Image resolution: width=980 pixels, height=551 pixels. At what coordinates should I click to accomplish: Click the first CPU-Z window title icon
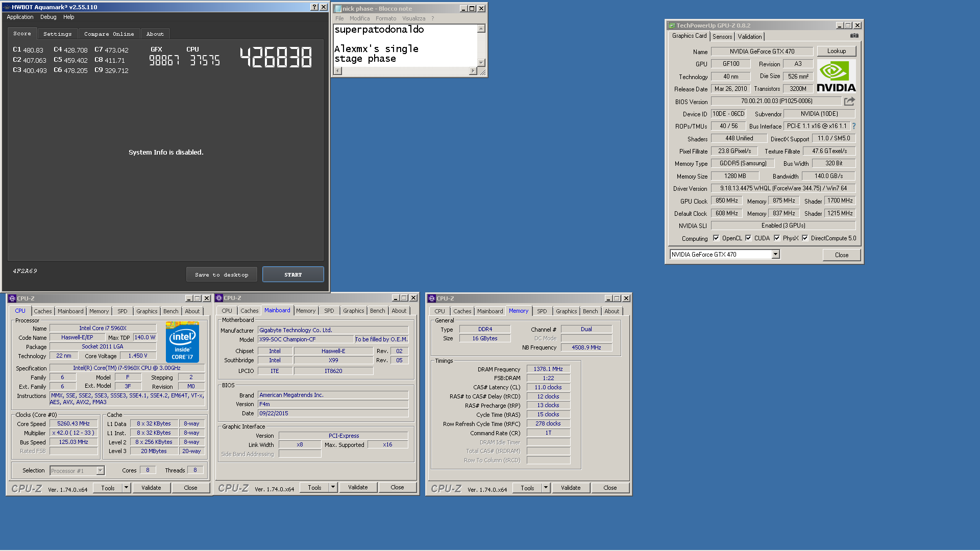(12, 298)
